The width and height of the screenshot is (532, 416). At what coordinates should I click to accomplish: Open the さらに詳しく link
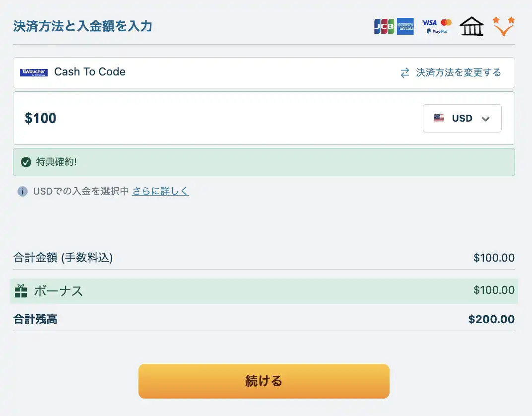tap(160, 191)
